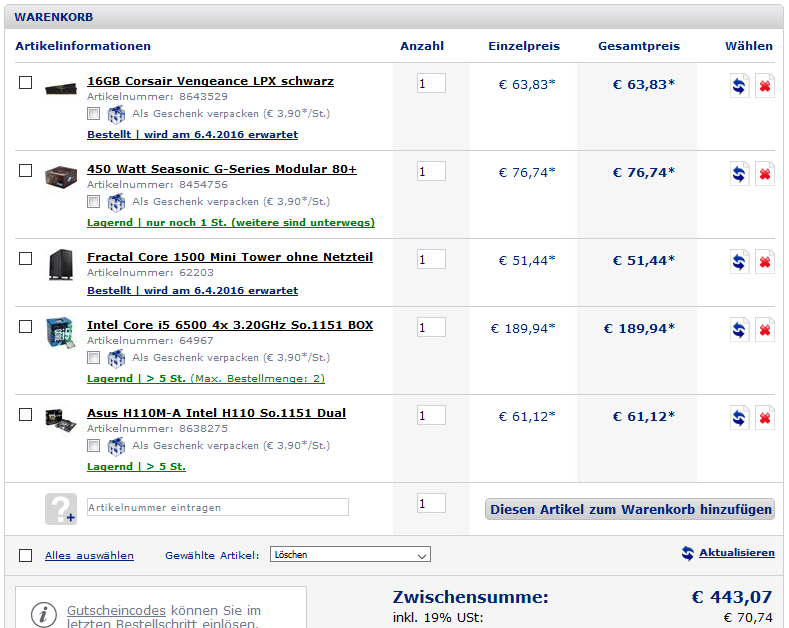Viewport: 789px width, 628px height.
Task: Select the 16GB Corsair Vengeance row checkbox
Action: pos(25,83)
